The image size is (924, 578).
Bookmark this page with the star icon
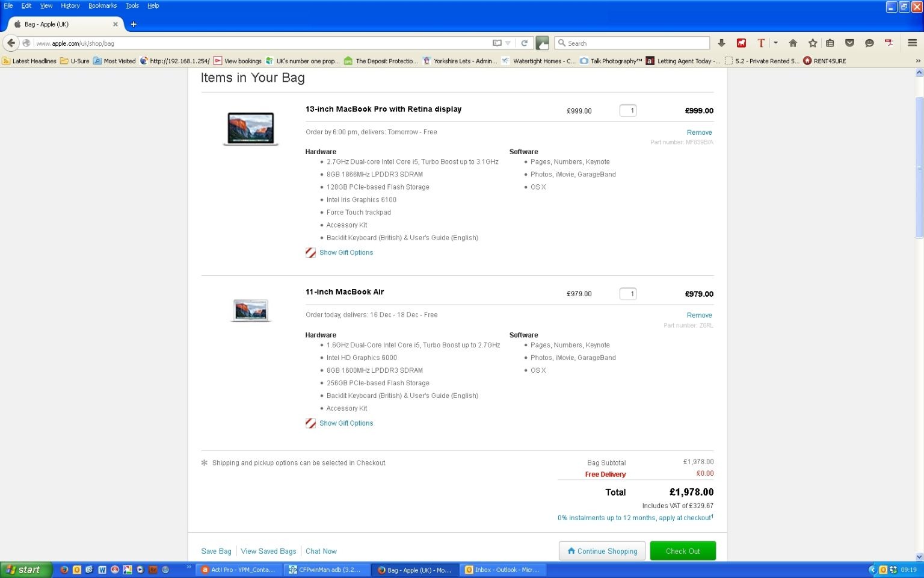pyautogui.click(x=813, y=43)
